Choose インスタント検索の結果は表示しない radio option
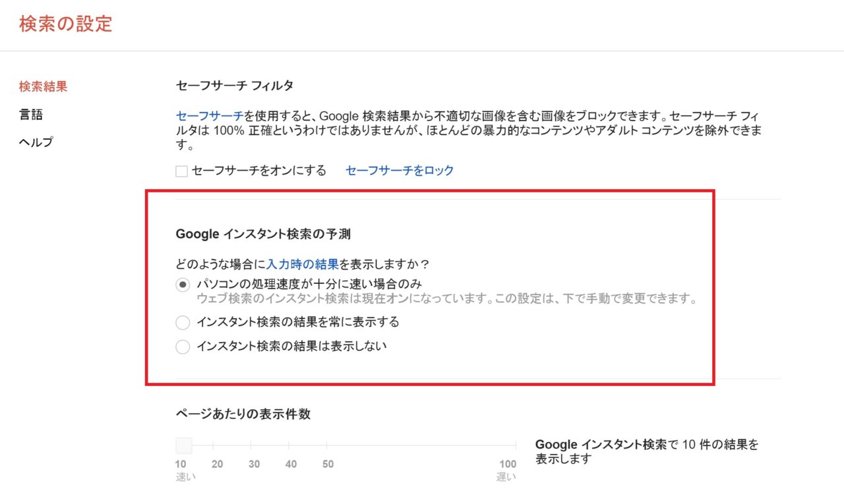Screen dimensions: 844x504 point(183,347)
